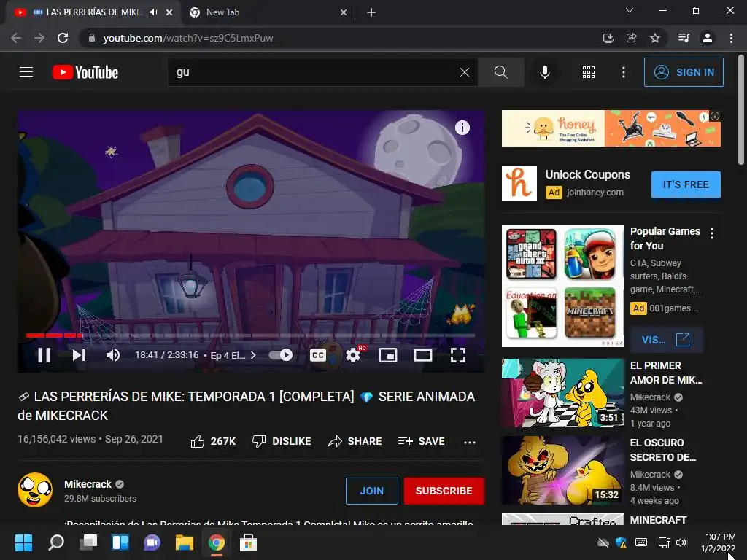
Task: Open joinhoney.com ad link
Action: (x=595, y=192)
